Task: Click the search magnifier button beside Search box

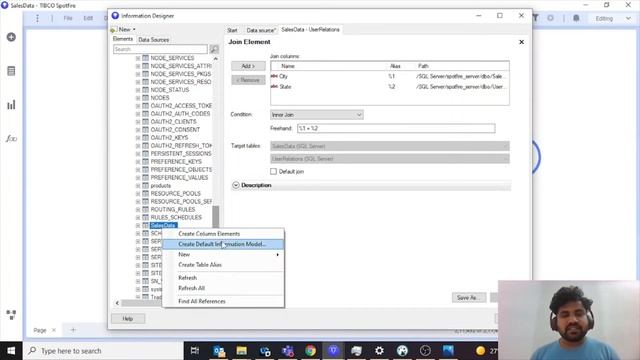Action: click(x=214, y=49)
